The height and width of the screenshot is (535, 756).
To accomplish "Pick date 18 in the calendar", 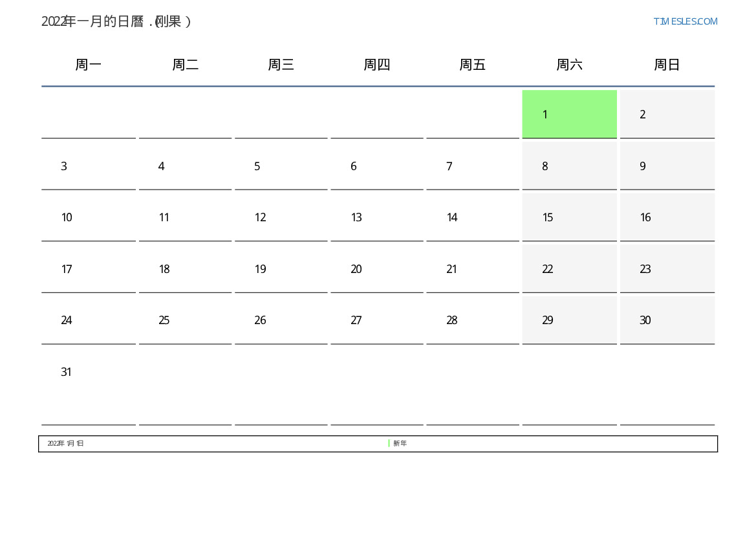I will point(185,269).
